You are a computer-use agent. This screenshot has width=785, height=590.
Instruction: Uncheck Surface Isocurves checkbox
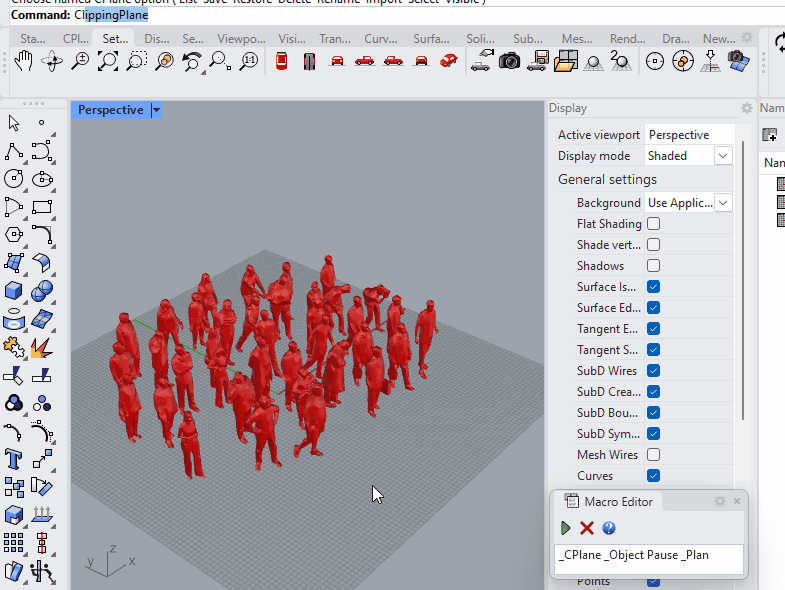[653, 286]
